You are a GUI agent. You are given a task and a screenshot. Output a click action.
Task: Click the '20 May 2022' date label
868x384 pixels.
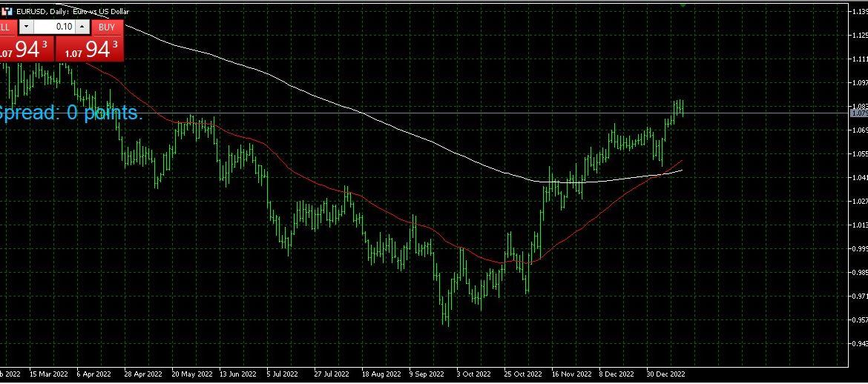click(x=192, y=374)
